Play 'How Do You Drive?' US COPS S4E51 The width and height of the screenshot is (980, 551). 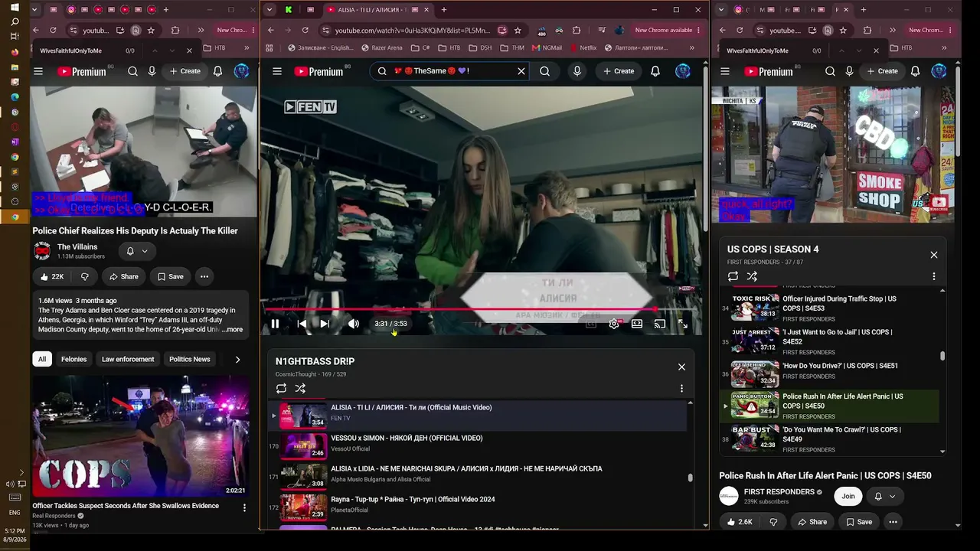(830, 373)
